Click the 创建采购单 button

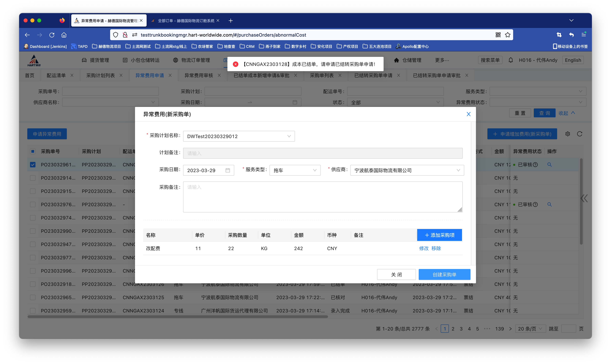pos(444,274)
